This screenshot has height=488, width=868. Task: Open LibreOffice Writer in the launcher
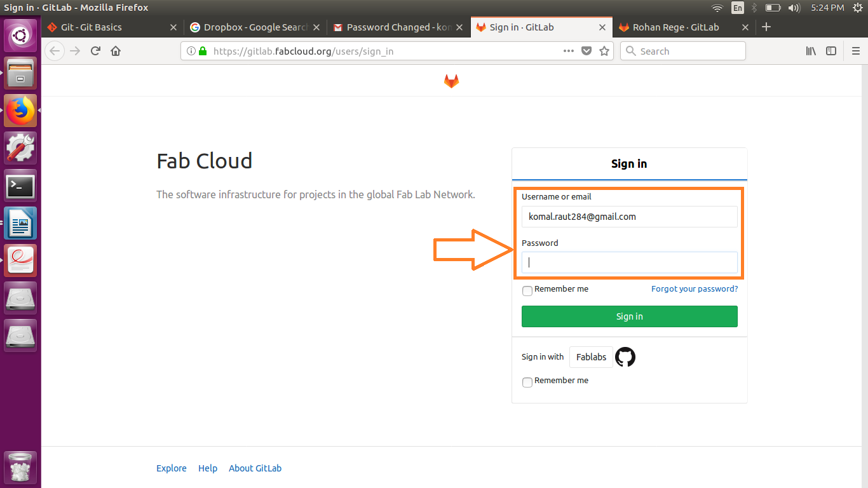21,223
